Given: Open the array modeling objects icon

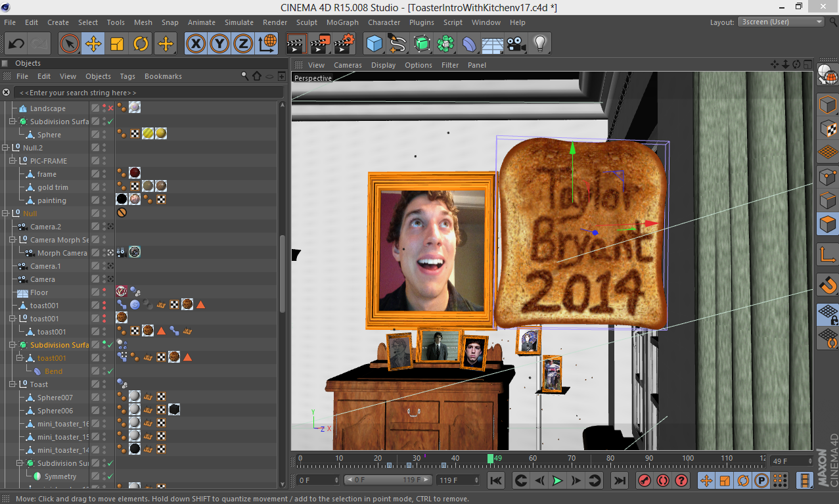Looking at the screenshot, I should tap(445, 44).
